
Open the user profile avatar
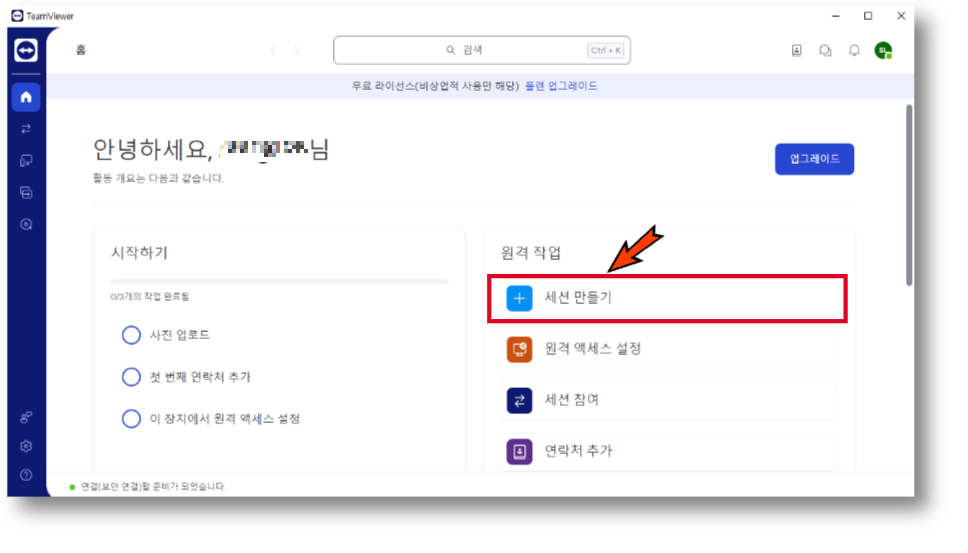[x=883, y=50]
